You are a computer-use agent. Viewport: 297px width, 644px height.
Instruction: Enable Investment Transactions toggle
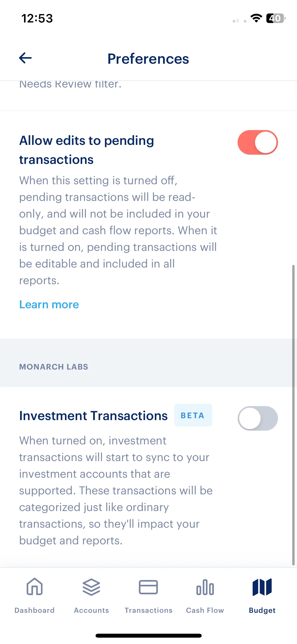click(258, 418)
